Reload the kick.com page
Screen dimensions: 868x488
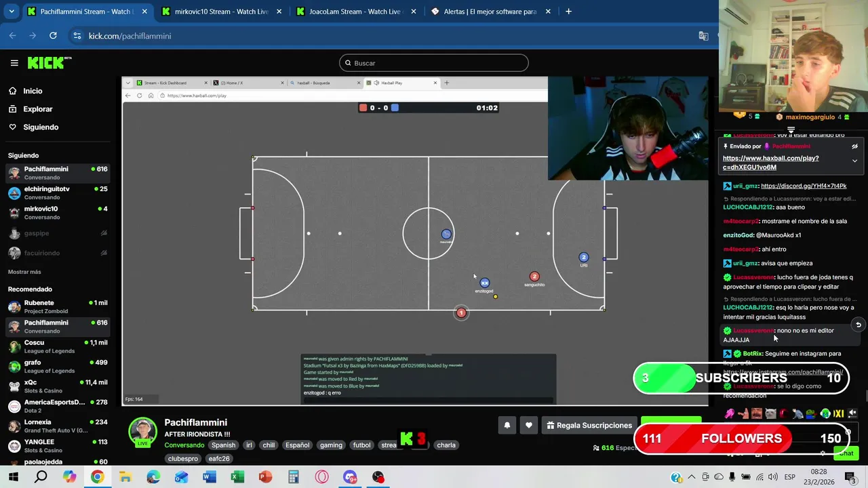[52, 36]
